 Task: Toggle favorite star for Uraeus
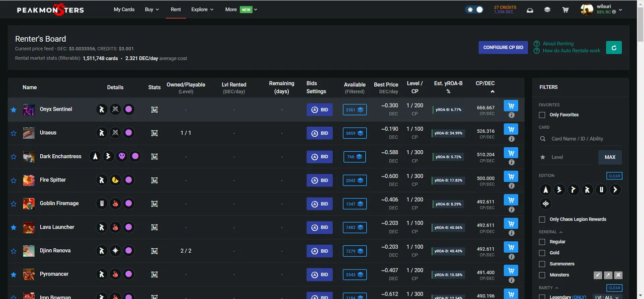point(14,133)
